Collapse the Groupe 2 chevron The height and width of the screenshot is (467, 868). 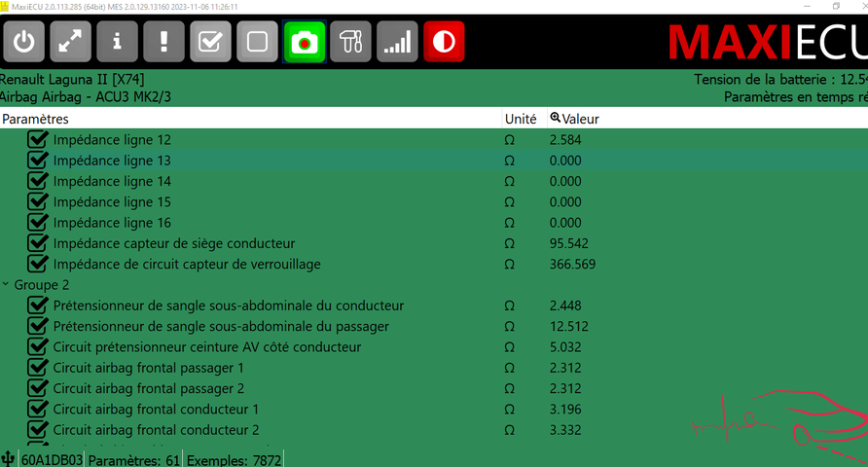point(6,284)
